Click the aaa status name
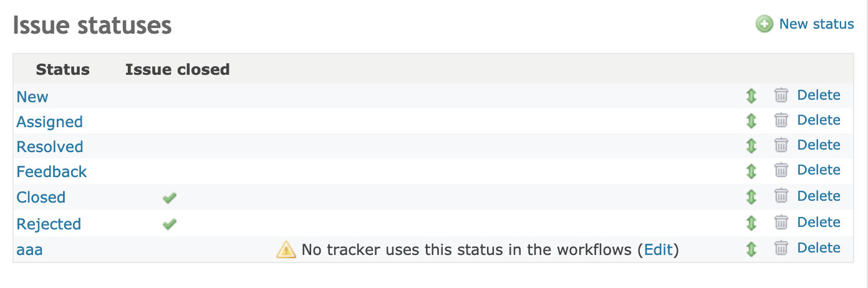The width and height of the screenshot is (868, 288). pyautogui.click(x=30, y=251)
